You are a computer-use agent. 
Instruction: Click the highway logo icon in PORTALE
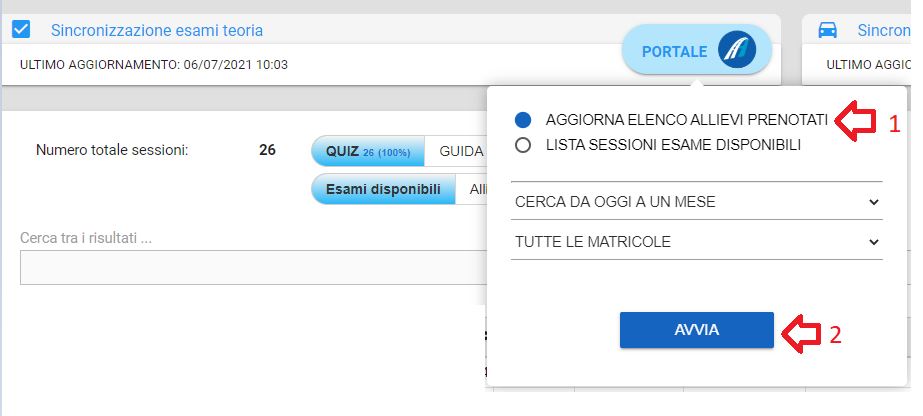pos(739,51)
